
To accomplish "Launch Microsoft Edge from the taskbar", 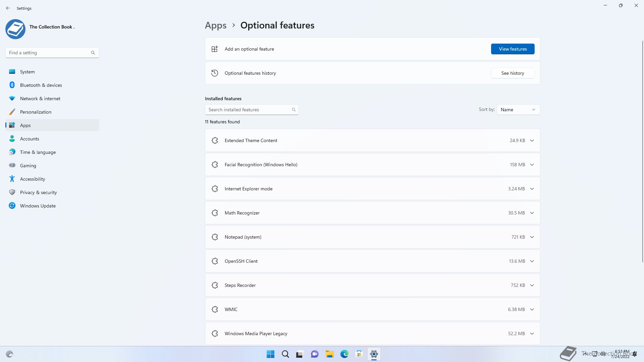I will coord(344,354).
